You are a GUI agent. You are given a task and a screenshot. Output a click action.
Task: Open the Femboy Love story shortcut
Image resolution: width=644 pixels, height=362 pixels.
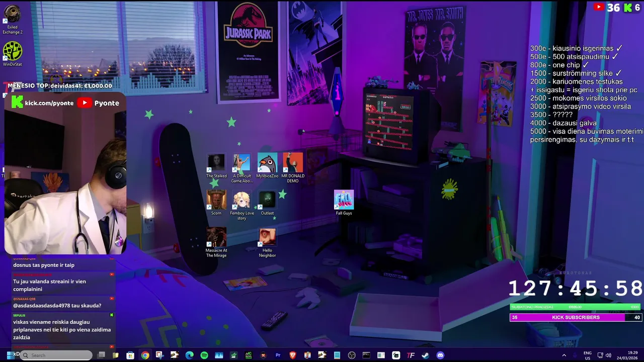click(242, 206)
